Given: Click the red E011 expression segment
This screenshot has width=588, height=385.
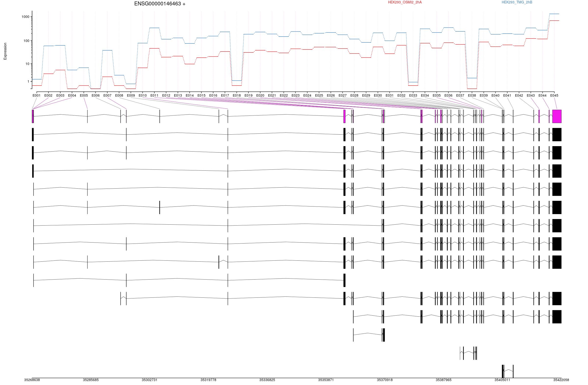Looking at the screenshot, I should 154,49.
